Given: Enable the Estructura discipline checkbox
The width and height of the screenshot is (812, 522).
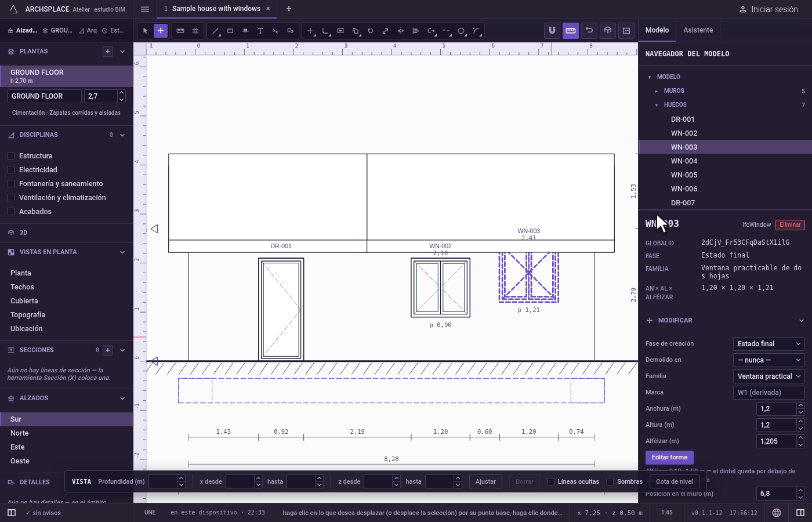Looking at the screenshot, I should (10, 156).
